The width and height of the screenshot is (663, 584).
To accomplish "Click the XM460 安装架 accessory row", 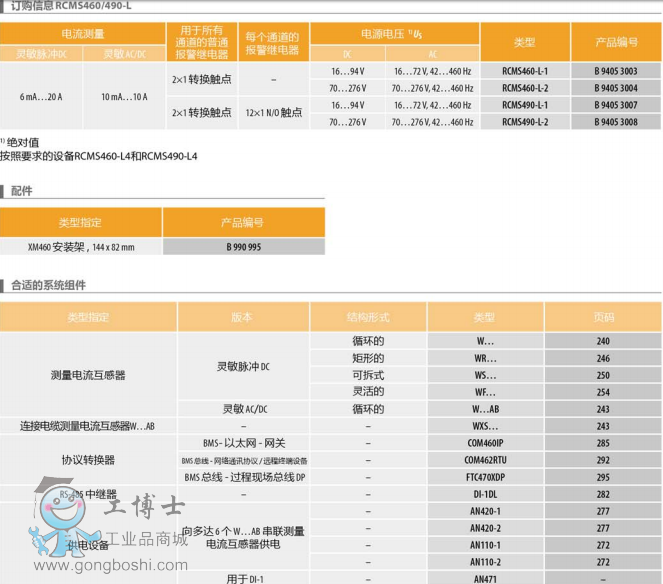I will [81, 246].
